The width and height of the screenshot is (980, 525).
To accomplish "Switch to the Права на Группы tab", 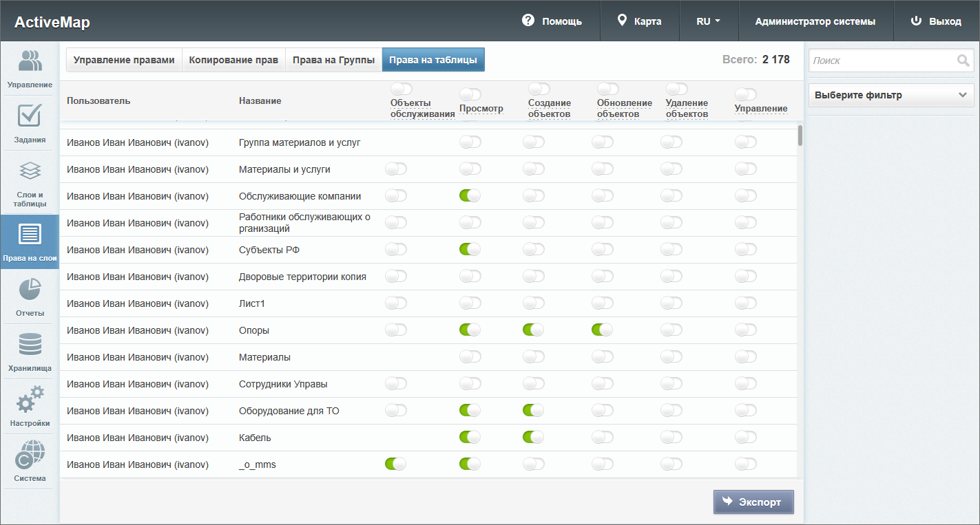I will click(333, 60).
